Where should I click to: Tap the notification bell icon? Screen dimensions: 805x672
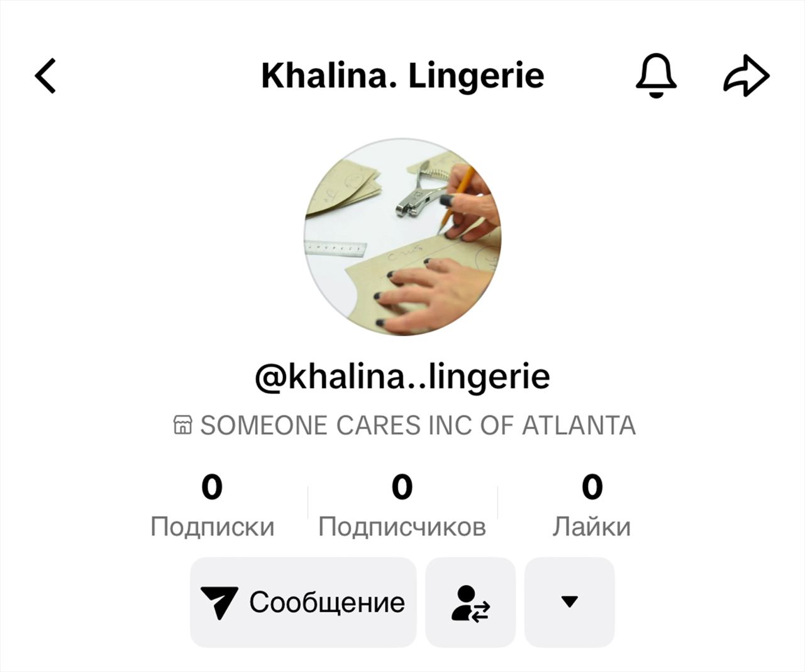[656, 76]
